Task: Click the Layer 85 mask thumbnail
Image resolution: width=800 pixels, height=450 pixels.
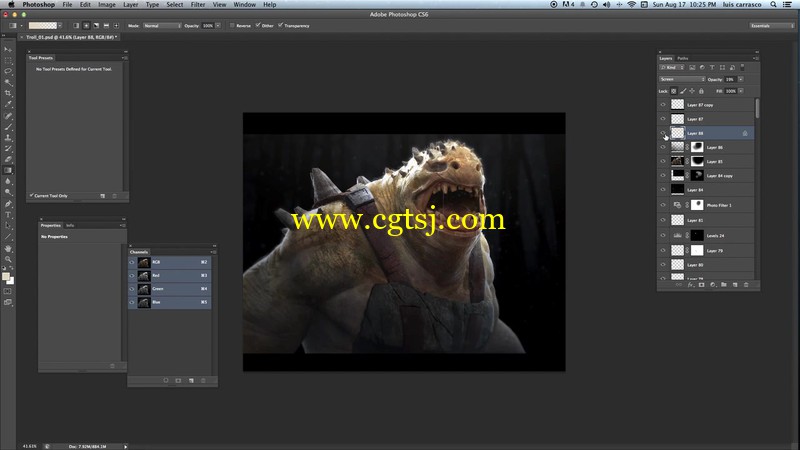Action: (x=697, y=161)
